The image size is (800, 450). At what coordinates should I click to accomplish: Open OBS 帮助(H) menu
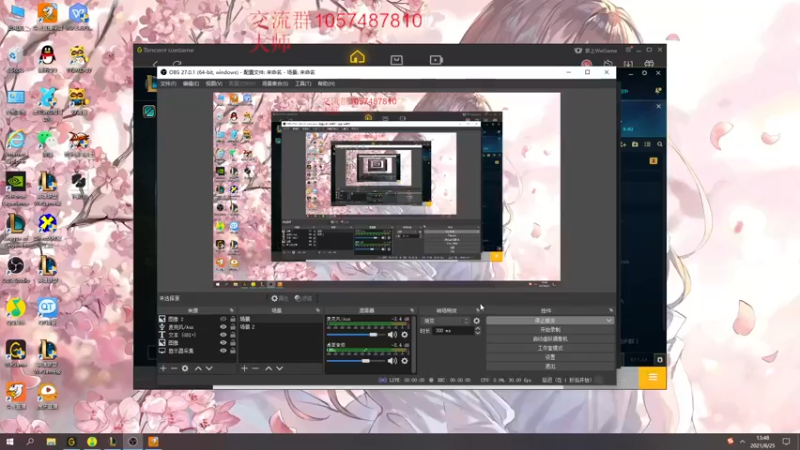(326, 84)
